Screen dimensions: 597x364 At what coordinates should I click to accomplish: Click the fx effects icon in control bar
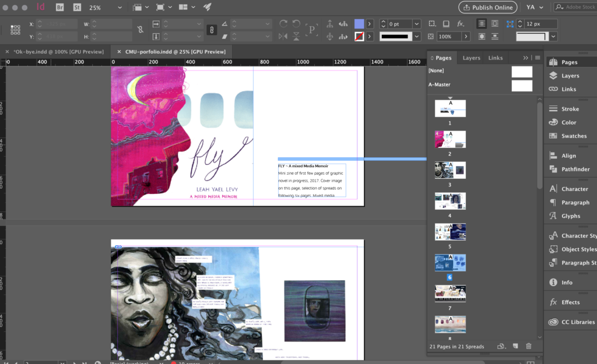click(461, 24)
